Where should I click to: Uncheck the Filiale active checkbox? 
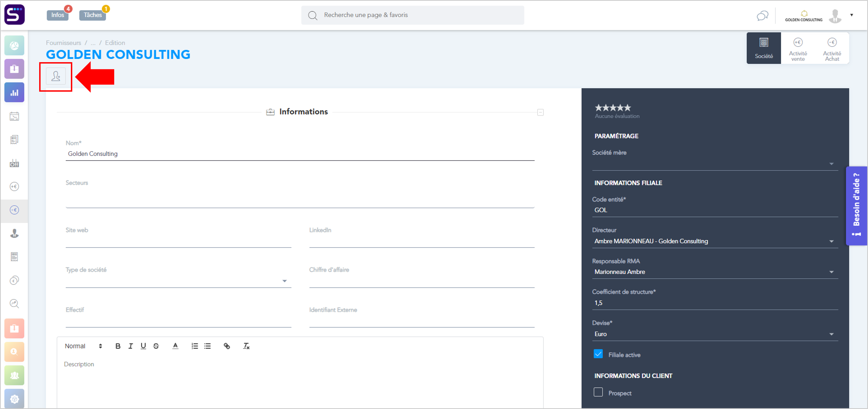(x=598, y=354)
